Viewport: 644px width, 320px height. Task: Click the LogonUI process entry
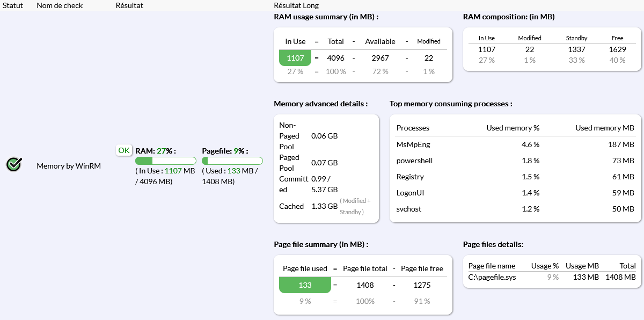410,193
